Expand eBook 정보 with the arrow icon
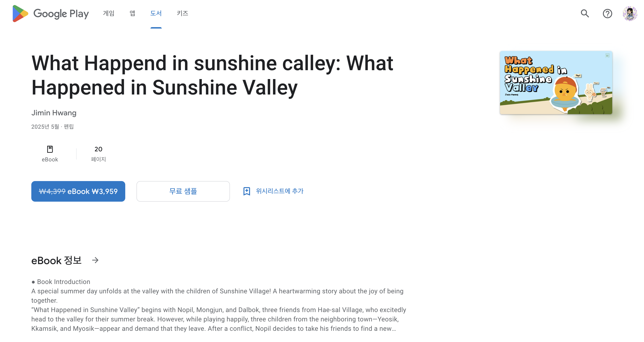 [95, 260]
